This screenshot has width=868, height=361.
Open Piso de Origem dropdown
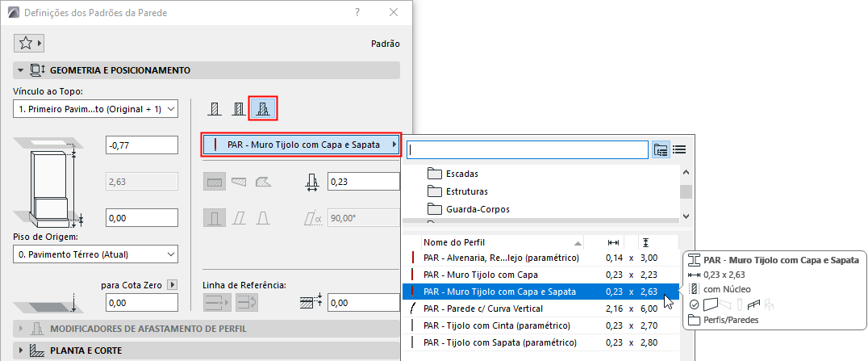[x=95, y=254]
